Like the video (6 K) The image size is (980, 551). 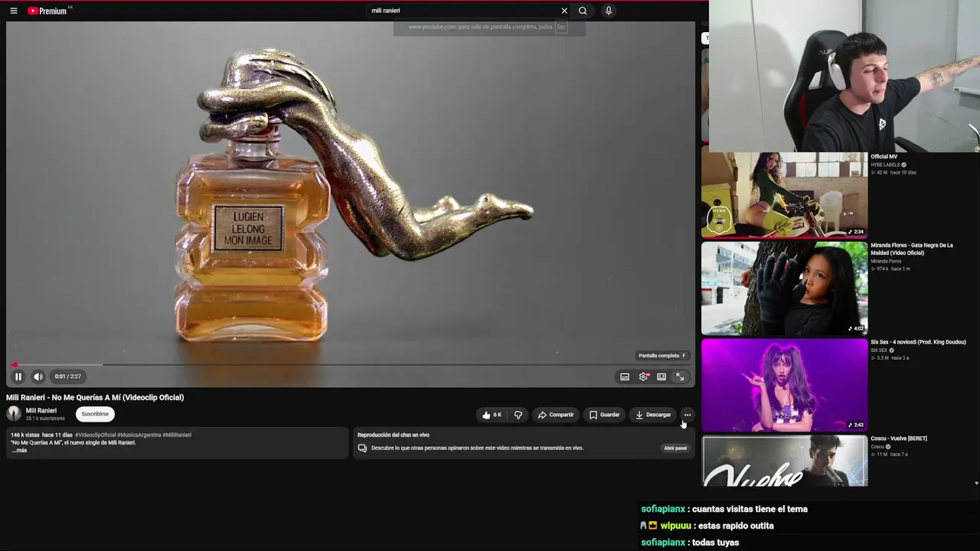click(492, 415)
